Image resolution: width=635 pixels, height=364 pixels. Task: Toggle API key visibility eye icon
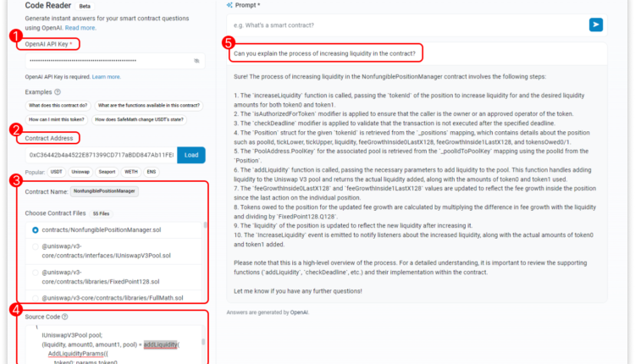[196, 61]
